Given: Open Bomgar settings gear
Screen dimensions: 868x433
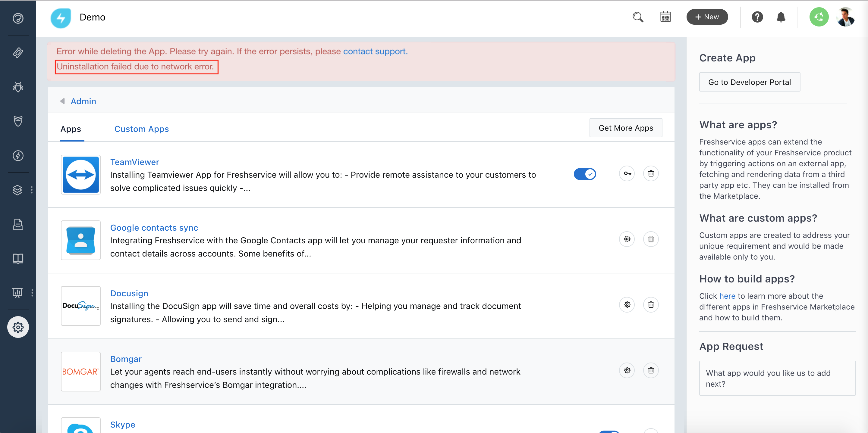Looking at the screenshot, I should 627,370.
